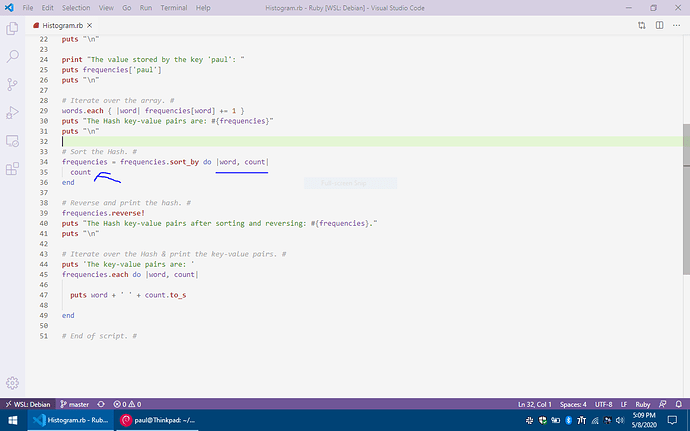
Task: Switch to the Histogram.rb VS Code taskbar button
Action: tap(71, 420)
